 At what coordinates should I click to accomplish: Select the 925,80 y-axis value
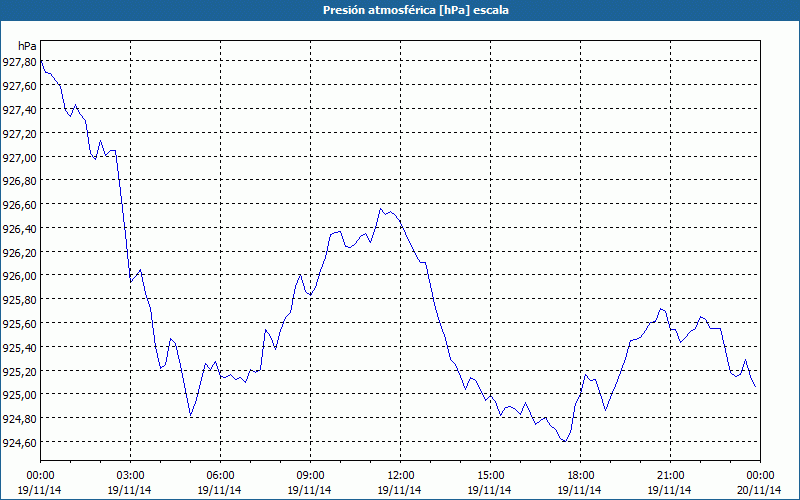[x=20, y=300]
